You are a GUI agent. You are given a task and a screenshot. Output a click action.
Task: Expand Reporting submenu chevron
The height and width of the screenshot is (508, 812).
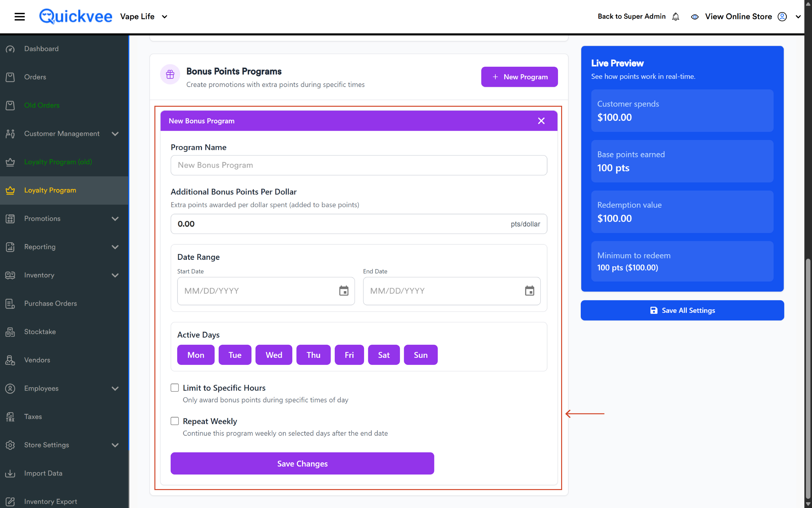click(x=115, y=247)
